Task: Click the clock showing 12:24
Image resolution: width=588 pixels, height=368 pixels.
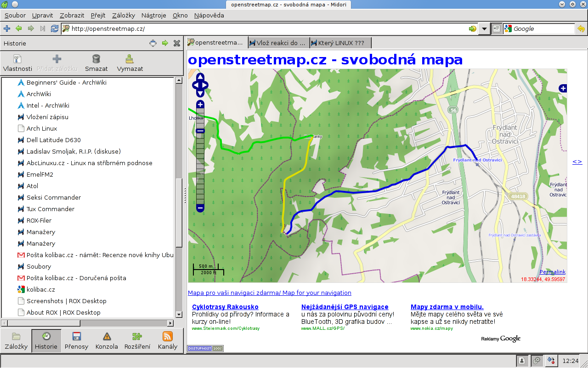Action: (x=571, y=361)
